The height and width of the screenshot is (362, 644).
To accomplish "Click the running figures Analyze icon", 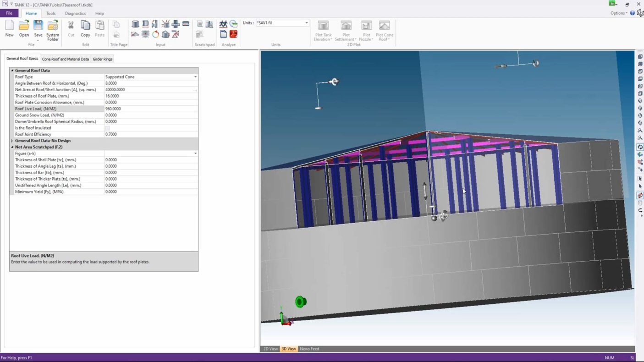I will pos(223,24).
